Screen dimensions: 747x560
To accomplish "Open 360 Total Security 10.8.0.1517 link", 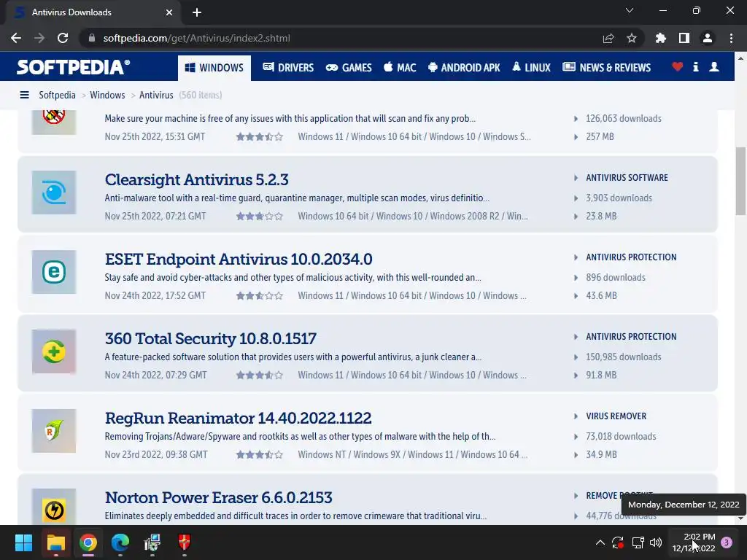I will [211, 339].
